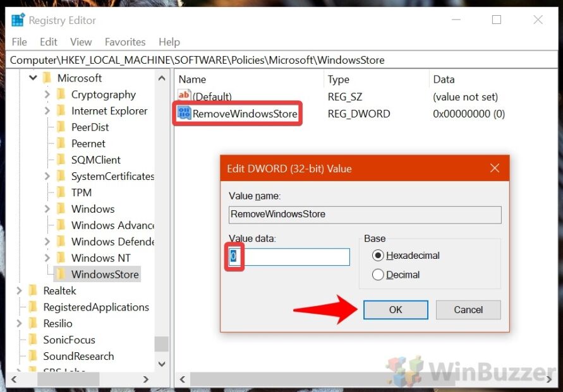The height and width of the screenshot is (392, 563).
Task: Click the Resilio folder icon
Action: [x=33, y=323]
